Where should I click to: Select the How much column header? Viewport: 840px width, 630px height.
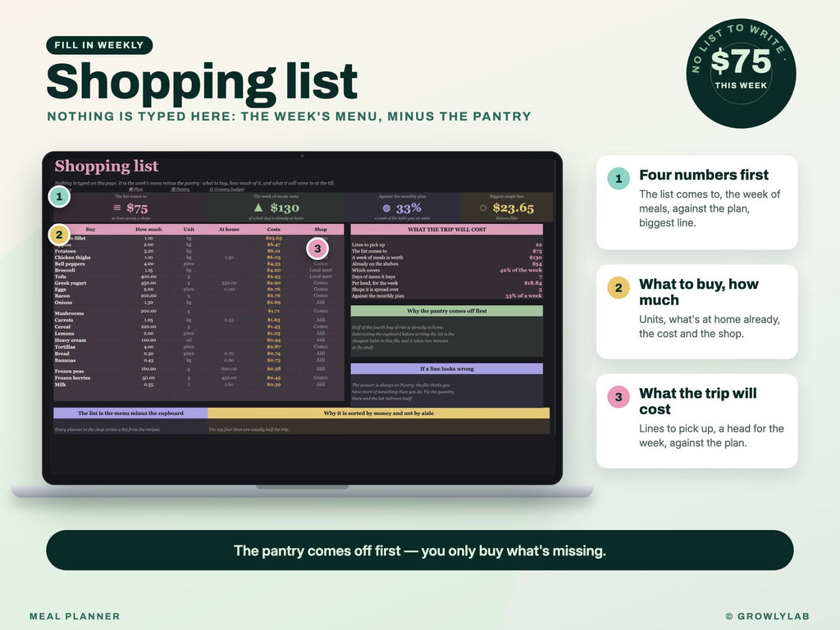148,230
